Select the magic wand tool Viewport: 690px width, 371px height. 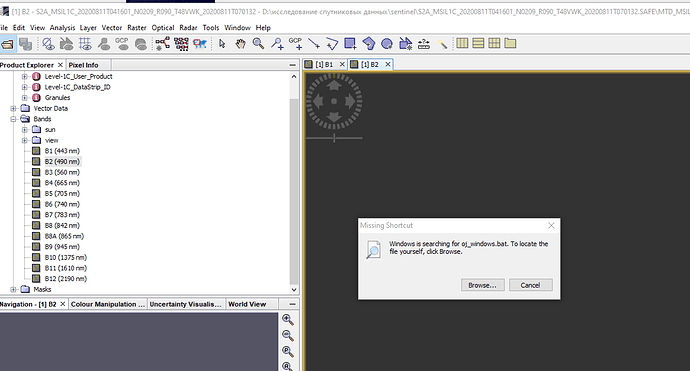click(x=443, y=44)
